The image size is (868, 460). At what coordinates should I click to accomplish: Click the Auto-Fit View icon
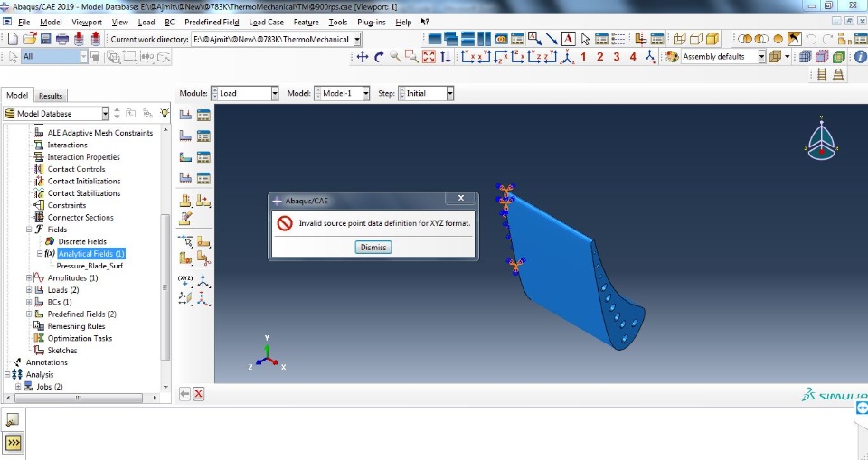(x=429, y=56)
